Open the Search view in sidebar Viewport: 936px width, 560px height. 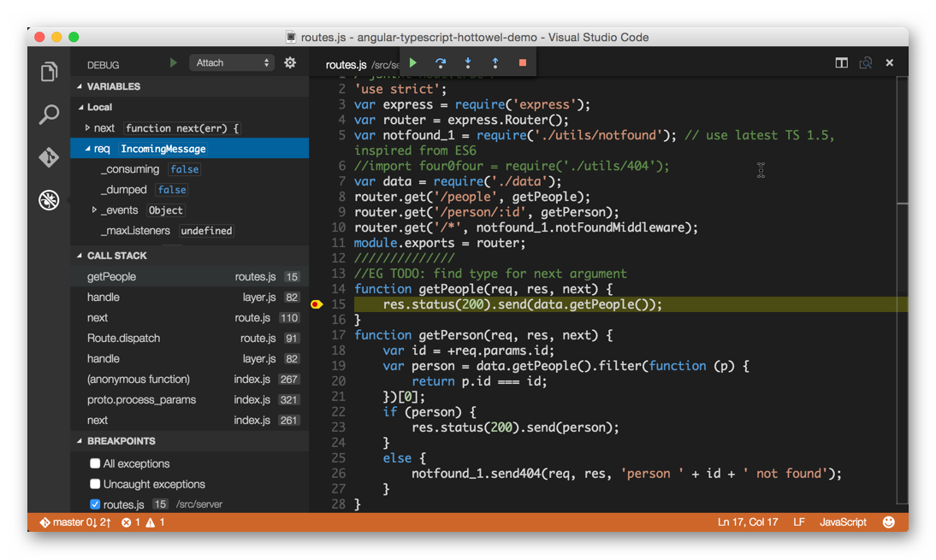tap(49, 115)
